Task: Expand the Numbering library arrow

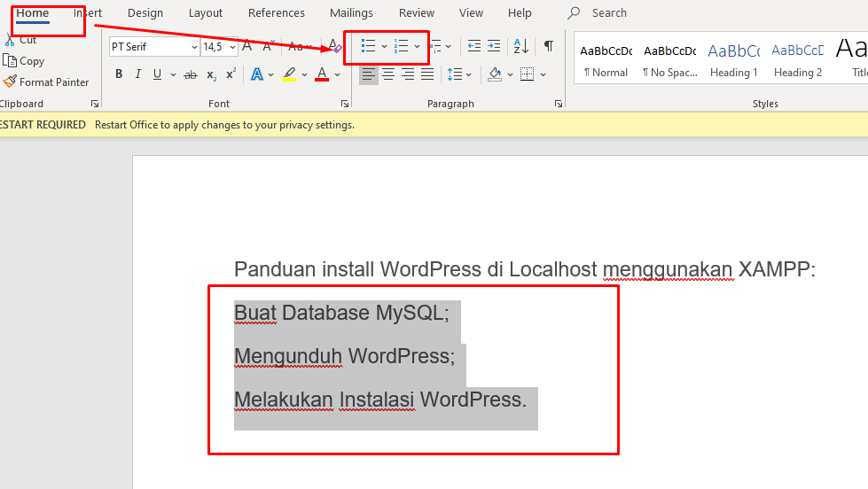Action: tap(417, 46)
